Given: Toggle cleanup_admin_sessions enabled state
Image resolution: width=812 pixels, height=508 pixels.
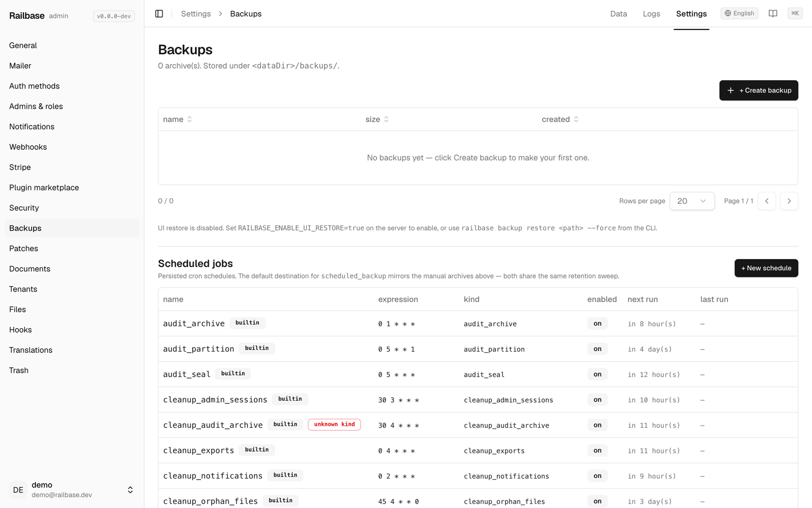Looking at the screenshot, I should (597, 400).
